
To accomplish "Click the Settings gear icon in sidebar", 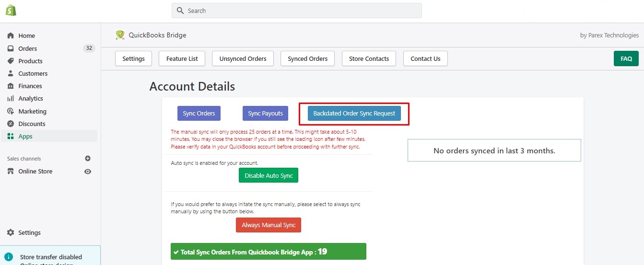I will click(x=11, y=232).
